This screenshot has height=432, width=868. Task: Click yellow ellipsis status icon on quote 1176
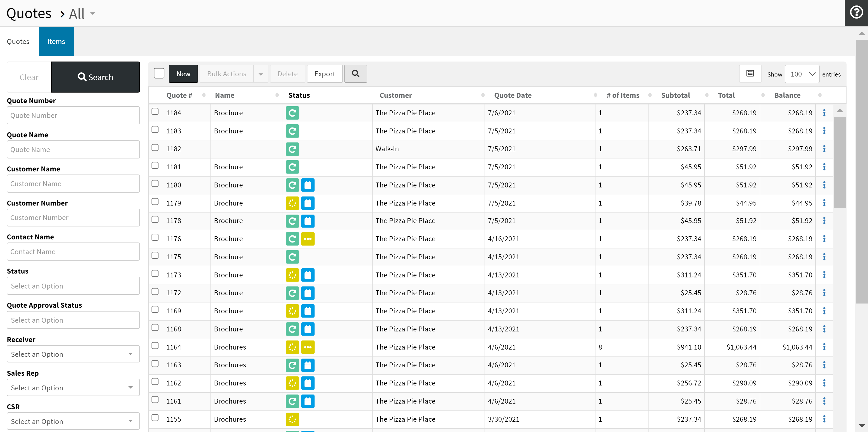coord(307,239)
